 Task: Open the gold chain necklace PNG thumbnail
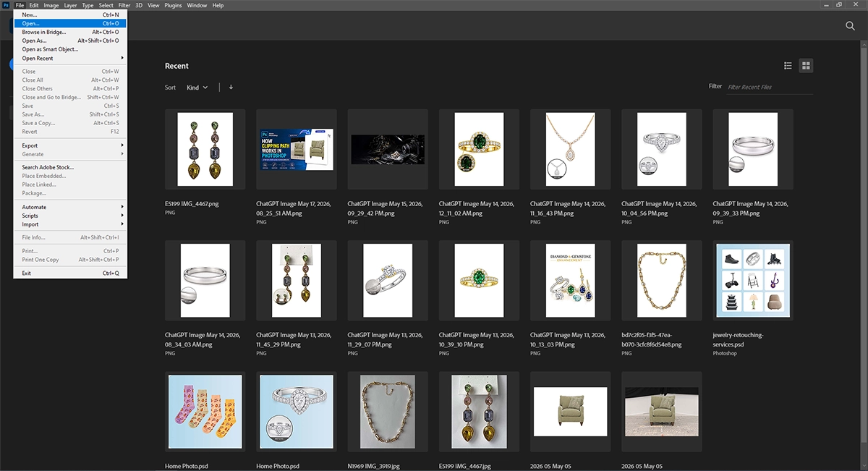tap(662, 281)
